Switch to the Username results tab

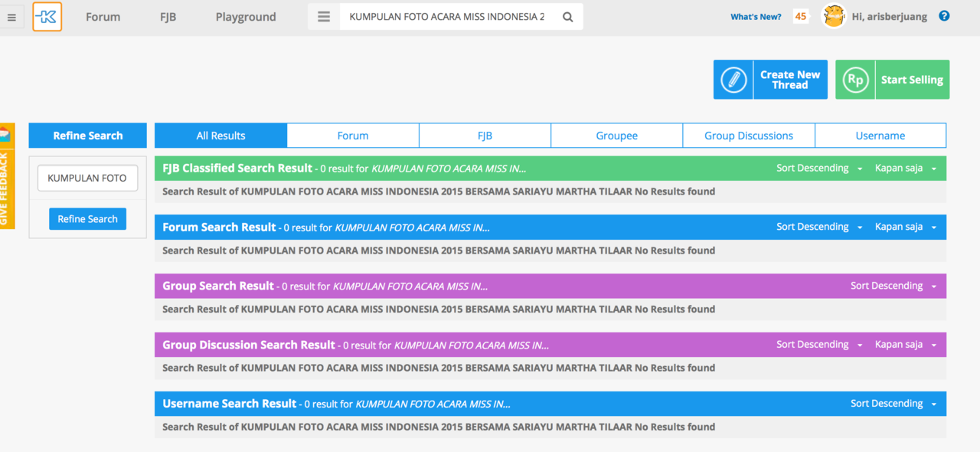pos(880,136)
